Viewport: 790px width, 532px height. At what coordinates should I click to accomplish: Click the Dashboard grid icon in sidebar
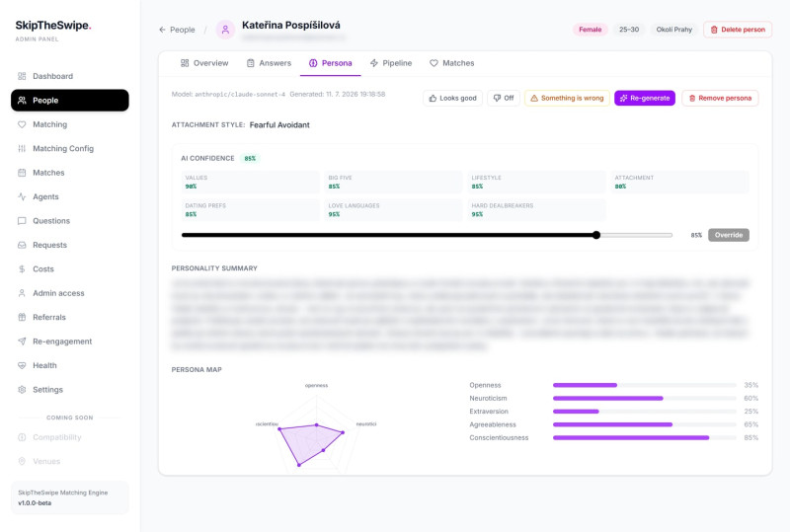pos(22,76)
